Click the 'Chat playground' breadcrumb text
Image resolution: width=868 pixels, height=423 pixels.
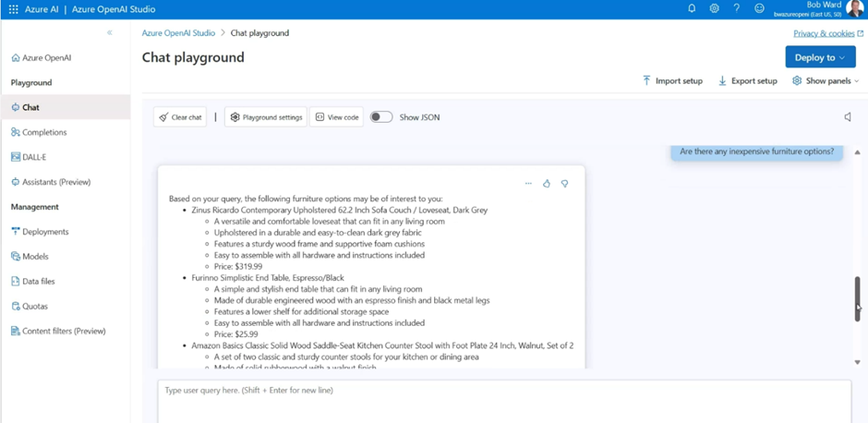259,32
